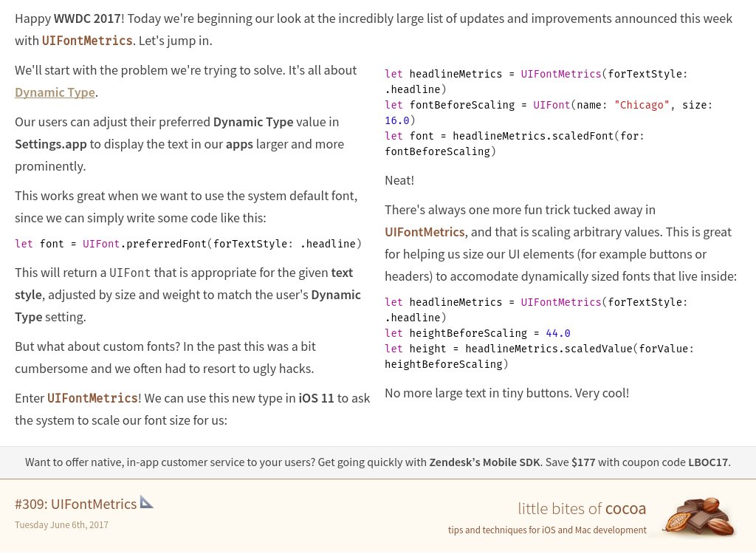Open the #309: UIFontMetrics title link
This screenshot has height=554, width=756.
[76, 504]
